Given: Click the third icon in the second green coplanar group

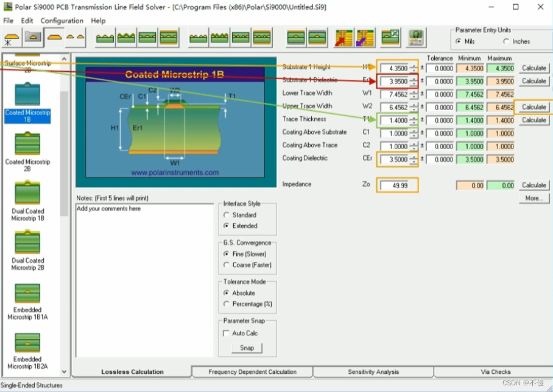Looking at the screenshot, I should [x=241, y=38].
